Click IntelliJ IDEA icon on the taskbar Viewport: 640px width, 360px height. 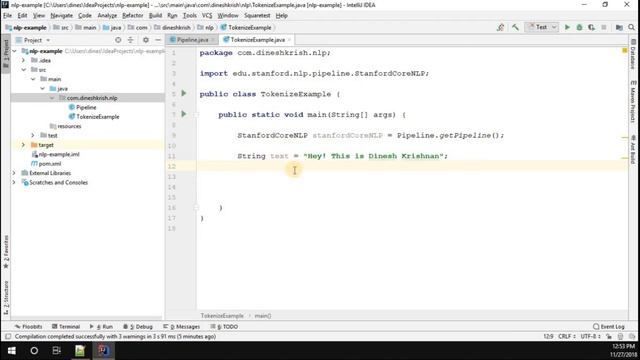coord(103,351)
